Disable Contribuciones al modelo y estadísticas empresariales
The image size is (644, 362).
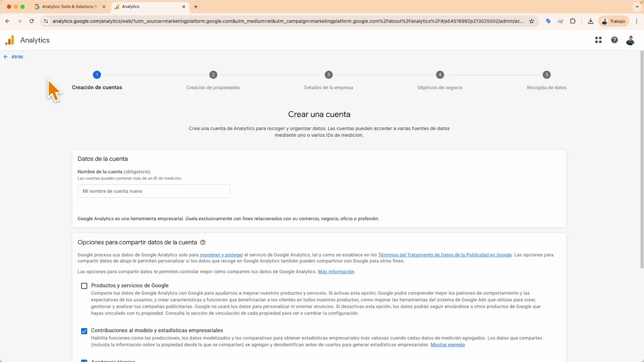click(x=84, y=331)
